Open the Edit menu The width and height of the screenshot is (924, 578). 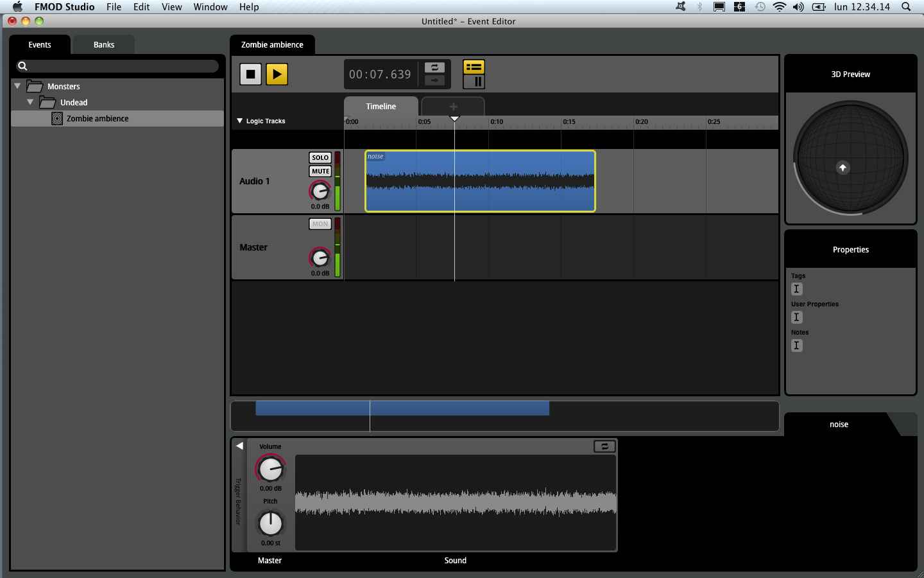(x=141, y=6)
